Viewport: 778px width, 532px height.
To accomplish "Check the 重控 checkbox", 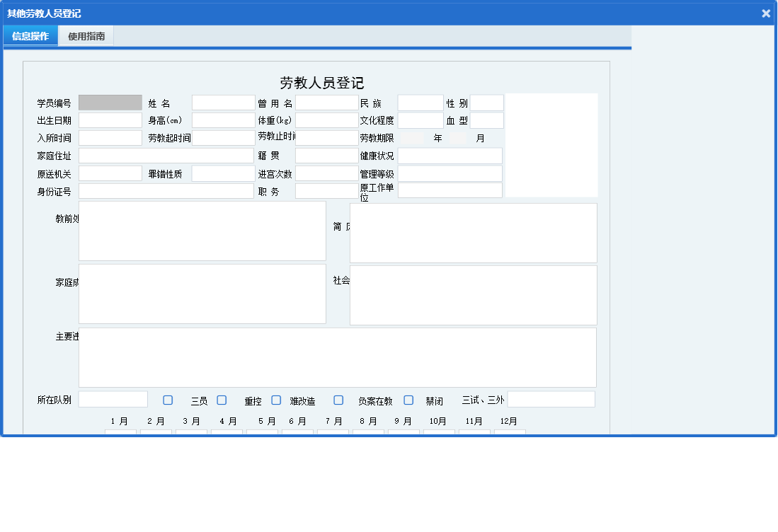I will click(222, 400).
